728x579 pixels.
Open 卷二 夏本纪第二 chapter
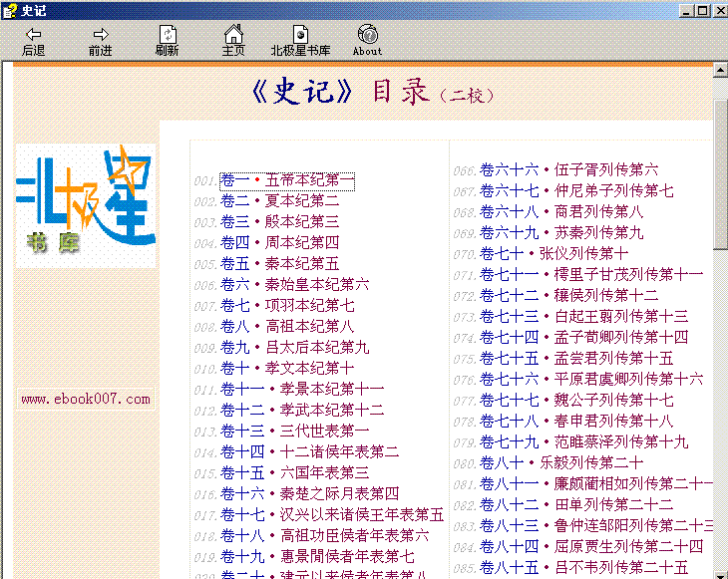coord(279,201)
